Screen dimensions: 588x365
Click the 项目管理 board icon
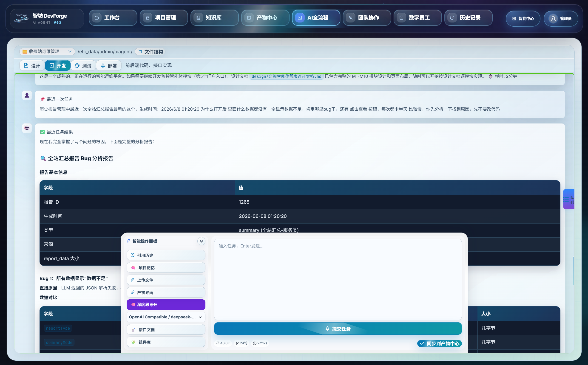pos(148,18)
